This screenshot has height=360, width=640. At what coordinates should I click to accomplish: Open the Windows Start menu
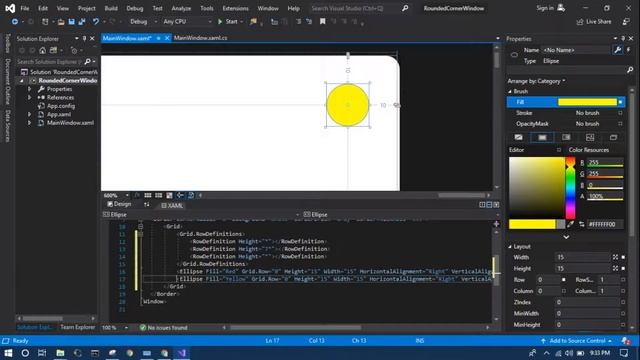coord(8,353)
